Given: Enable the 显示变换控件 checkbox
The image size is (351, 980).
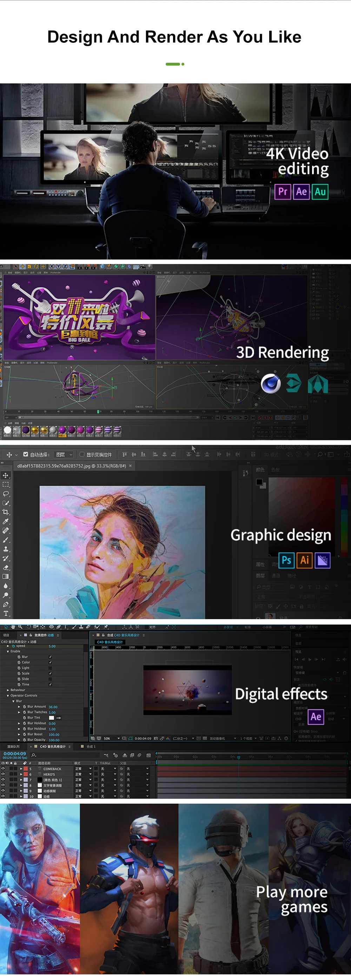Looking at the screenshot, I should [x=81, y=454].
